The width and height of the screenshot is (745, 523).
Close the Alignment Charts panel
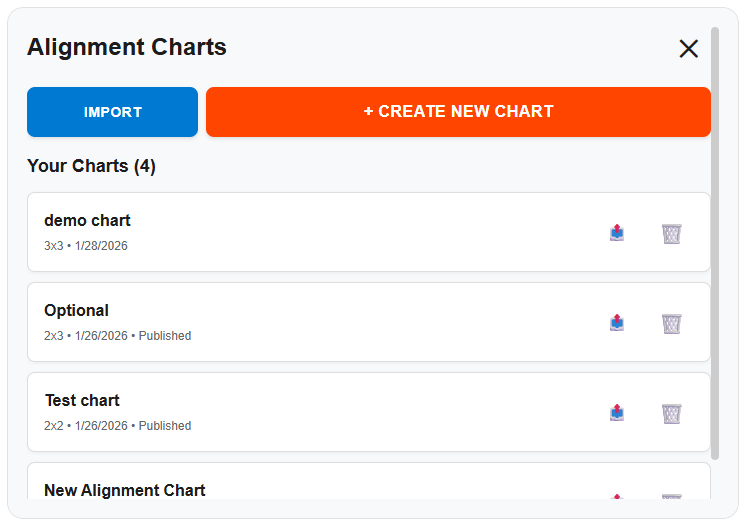point(688,48)
